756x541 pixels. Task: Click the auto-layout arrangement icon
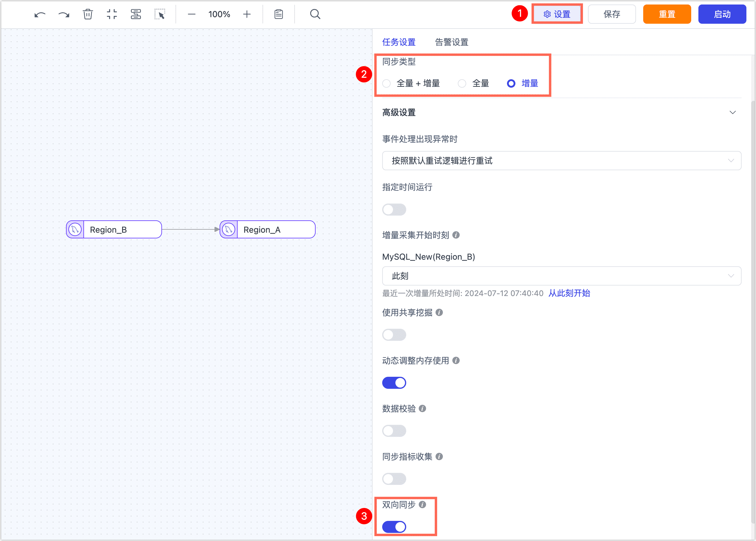click(x=136, y=14)
